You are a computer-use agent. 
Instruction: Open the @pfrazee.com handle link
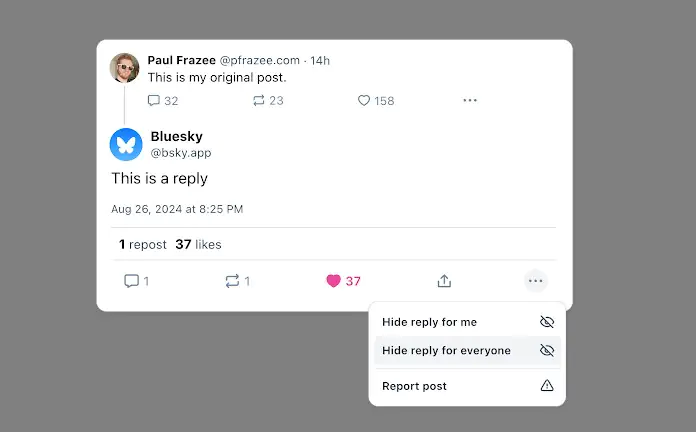point(260,60)
